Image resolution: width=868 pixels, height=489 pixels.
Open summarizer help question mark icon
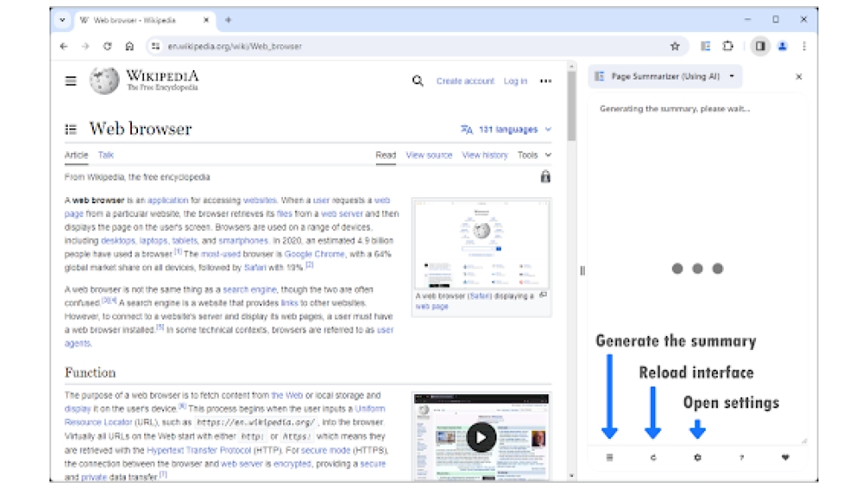tap(742, 458)
